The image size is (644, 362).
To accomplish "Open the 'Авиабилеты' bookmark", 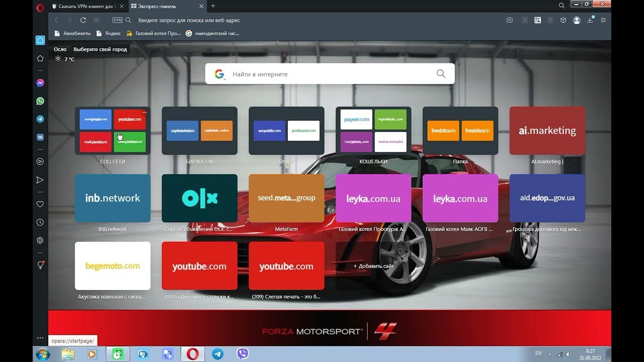I will pos(72,33).
